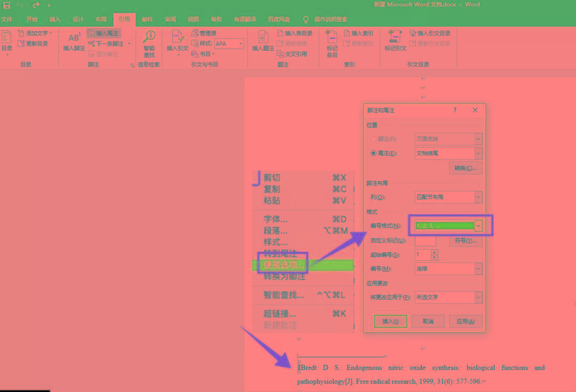Screen dimensions: 576x392
Task: Click the 应用(A) button in dialog
Action: pyautogui.click(x=466, y=321)
